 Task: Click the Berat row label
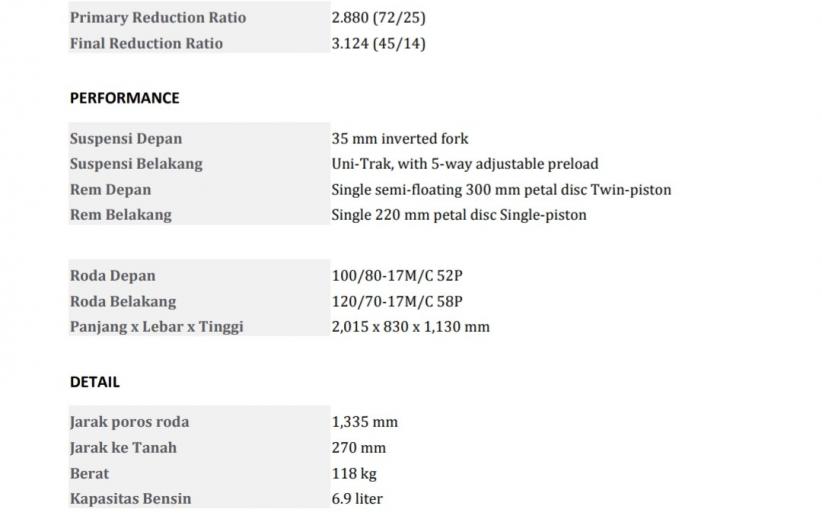click(89, 473)
